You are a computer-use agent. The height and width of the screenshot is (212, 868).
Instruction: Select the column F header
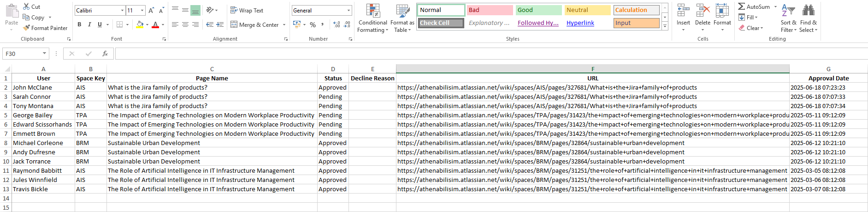(593, 69)
